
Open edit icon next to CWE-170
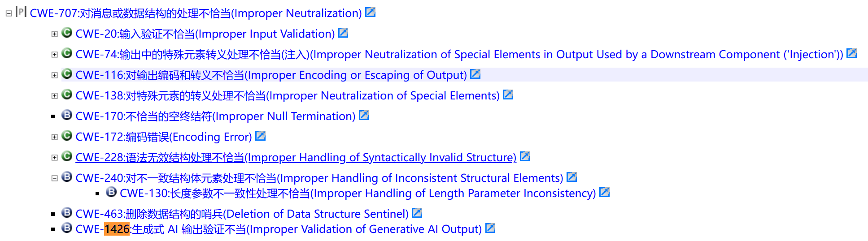(364, 115)
